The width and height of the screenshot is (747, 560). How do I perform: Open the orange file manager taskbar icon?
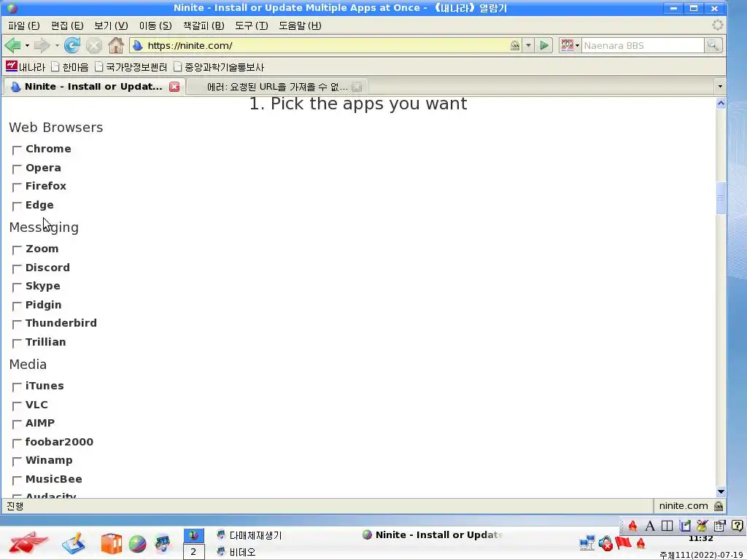111,544
